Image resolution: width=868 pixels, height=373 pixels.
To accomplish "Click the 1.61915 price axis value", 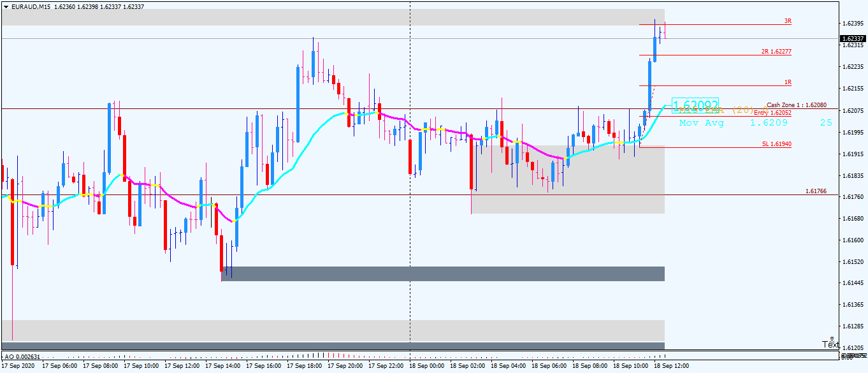I will tap(853, 154).
